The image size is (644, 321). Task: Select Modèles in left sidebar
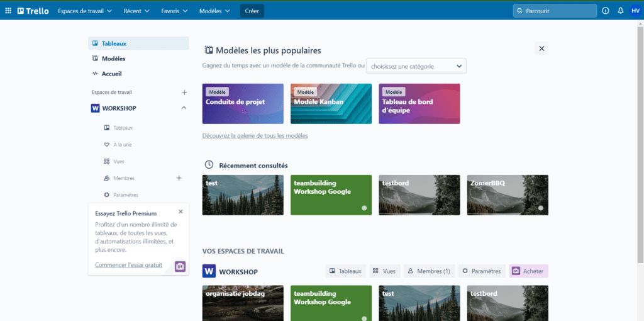(x=138, y=59)
